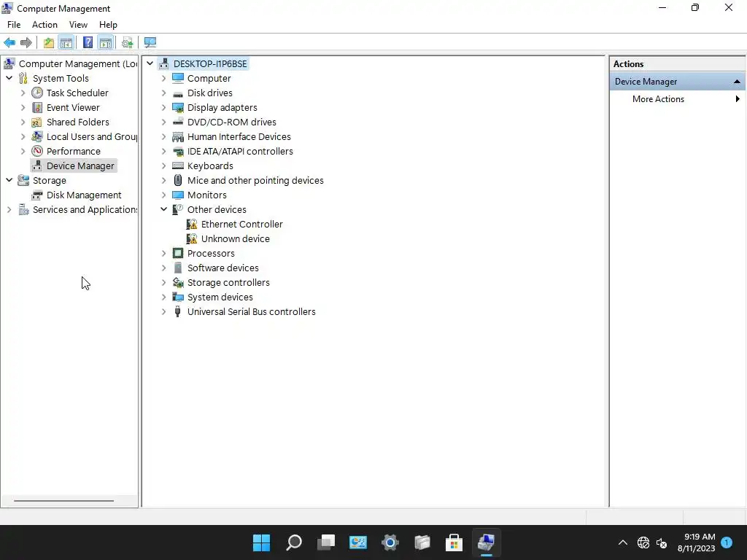The width and height of the screenshot is (747, 560).
Task: Select the Human Interface Devices category
Action: click(x=239, y=136)
